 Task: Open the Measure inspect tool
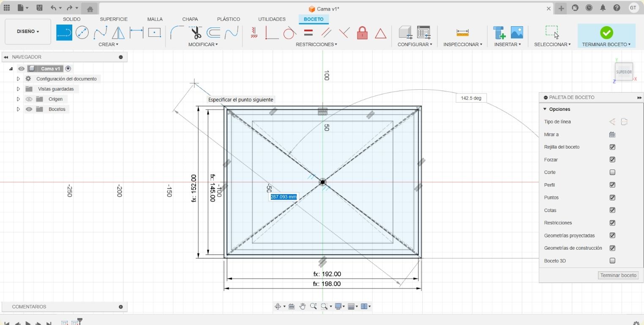(462, 33)
